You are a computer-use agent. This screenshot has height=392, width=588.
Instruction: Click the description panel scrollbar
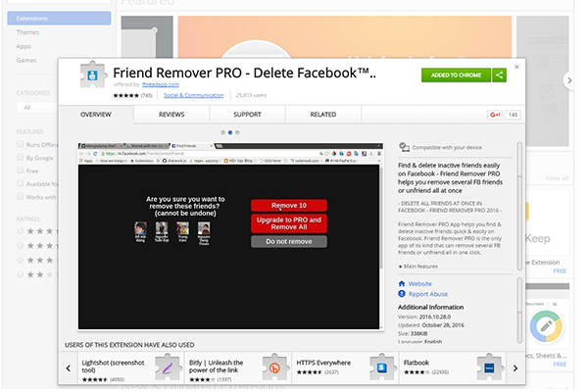(519, 206)
